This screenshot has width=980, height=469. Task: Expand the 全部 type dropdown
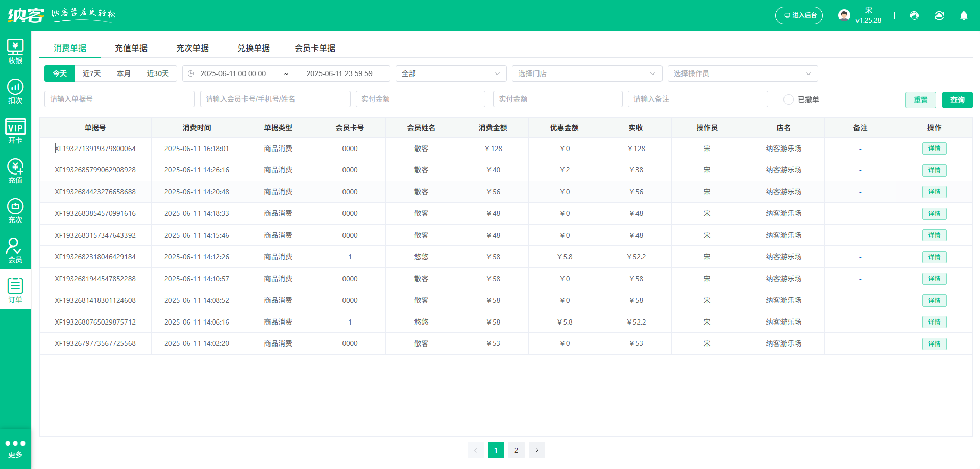point(451,73)
